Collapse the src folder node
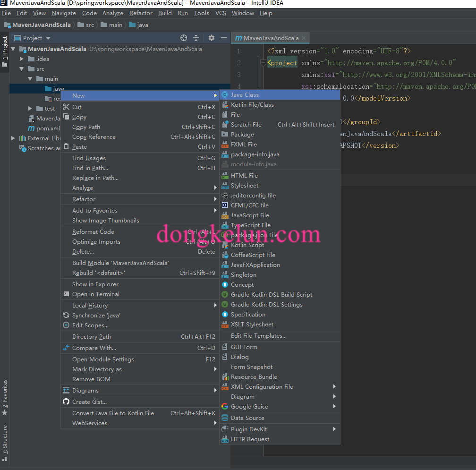 [22, 69]
